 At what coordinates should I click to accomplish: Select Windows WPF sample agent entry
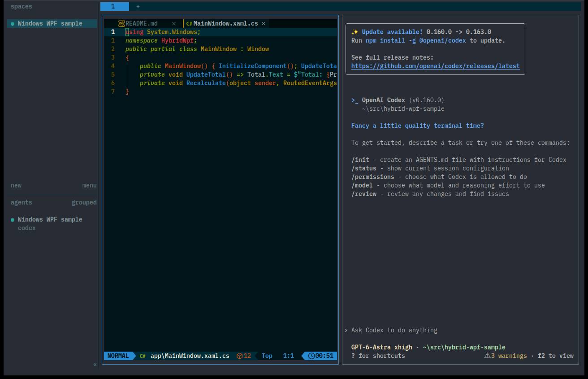[x=50, y=219]
